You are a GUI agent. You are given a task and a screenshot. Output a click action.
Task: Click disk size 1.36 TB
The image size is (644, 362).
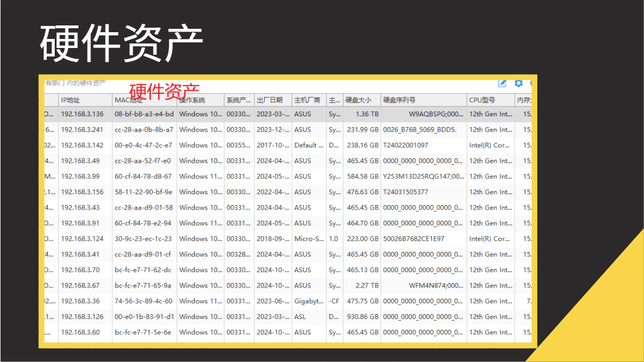coord(367,114)
